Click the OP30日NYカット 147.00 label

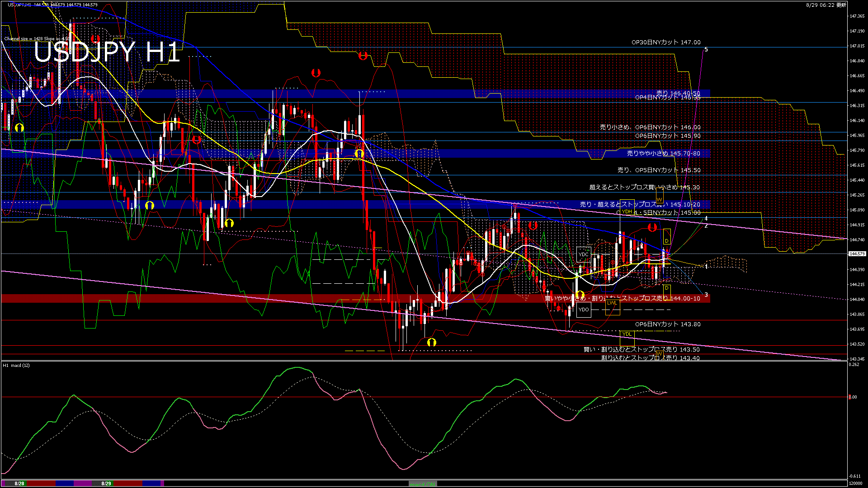pyautogui.click(x=665, y=42)
